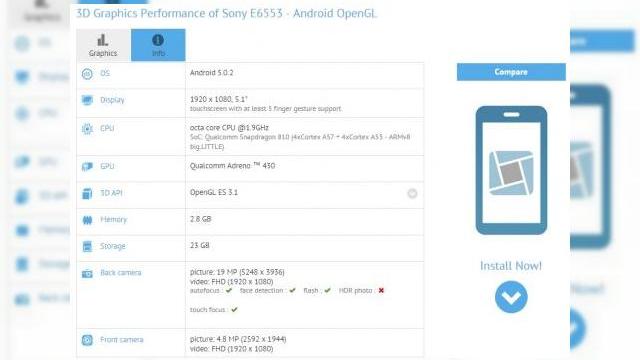Click the Storage row icon
Image resolution: width=640 pixels, height=360 pixels.
[x=87, y=247]
